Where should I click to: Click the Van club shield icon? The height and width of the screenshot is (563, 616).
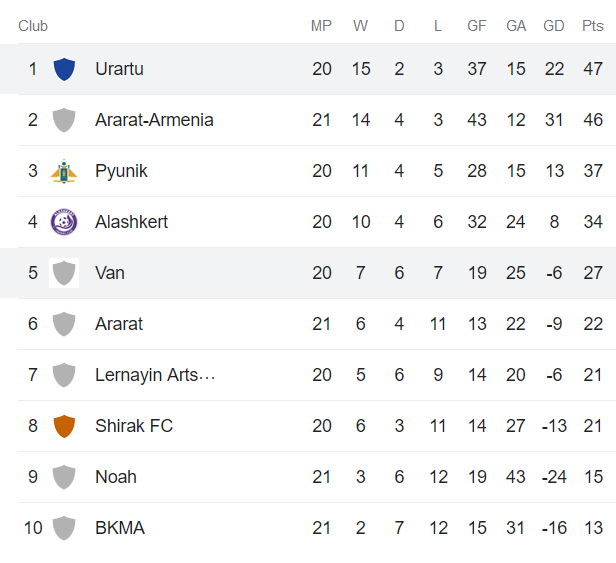point(64,273)
